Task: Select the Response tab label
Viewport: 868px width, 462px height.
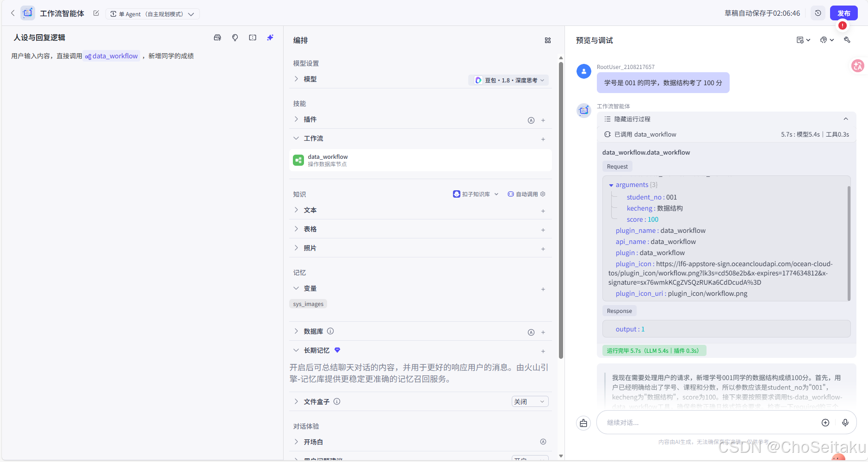Action: coord(619,311)
